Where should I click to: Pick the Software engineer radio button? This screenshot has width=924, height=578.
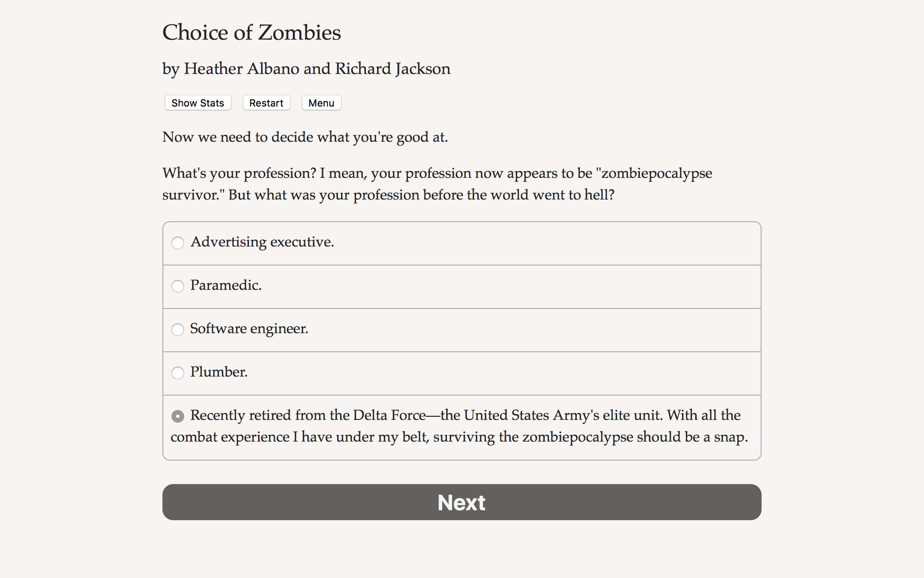(x=178, y=330)
